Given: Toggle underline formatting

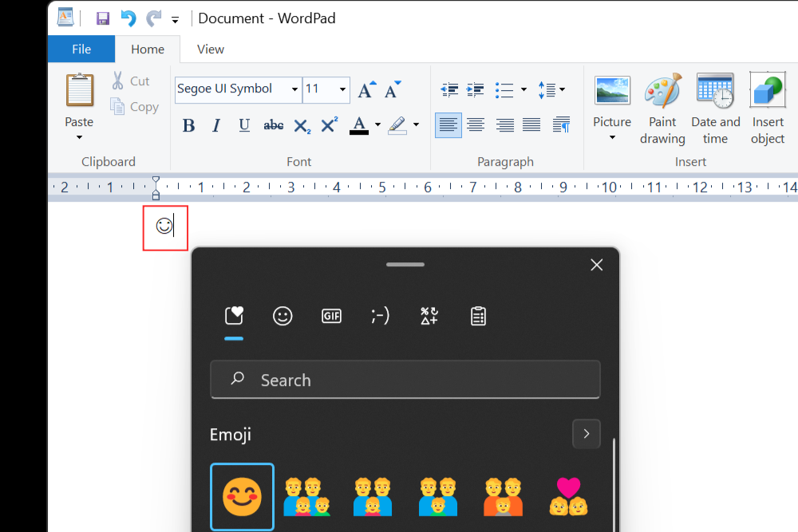Looking at the screenshot, I should 244,125.
